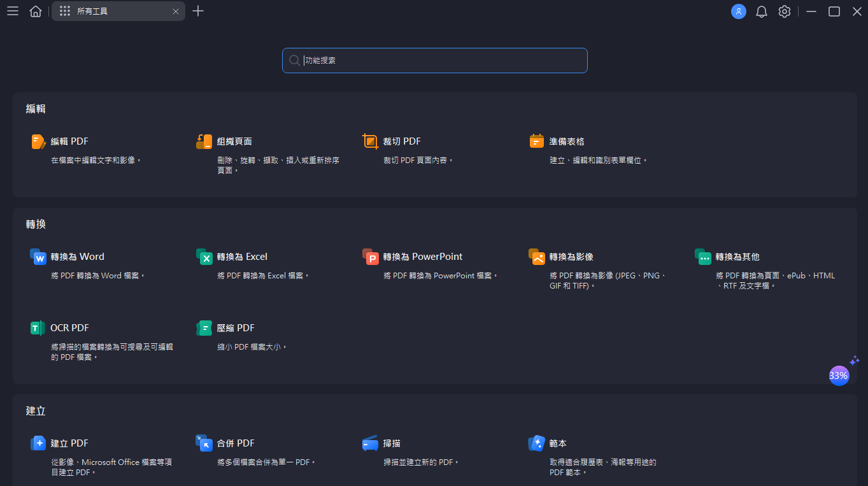The height and width of the screenshot is (486, 868).
Task: Click the 掃描 scanner icon
Action: pyautogui.click(x=370, y=443)
